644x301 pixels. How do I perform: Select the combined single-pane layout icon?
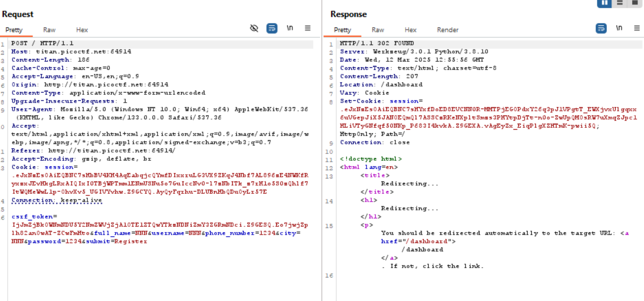[635, 3]
